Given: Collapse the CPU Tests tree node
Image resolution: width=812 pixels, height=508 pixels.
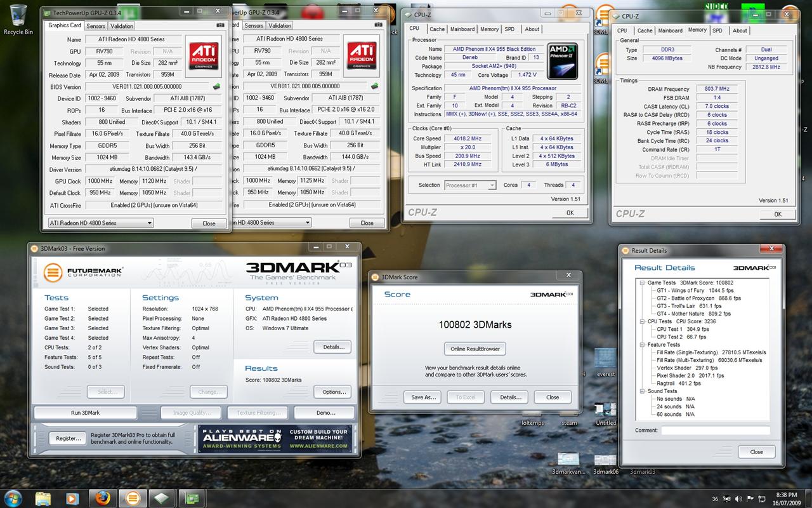Looking at the screenshot, I should (x=642, y=321).
